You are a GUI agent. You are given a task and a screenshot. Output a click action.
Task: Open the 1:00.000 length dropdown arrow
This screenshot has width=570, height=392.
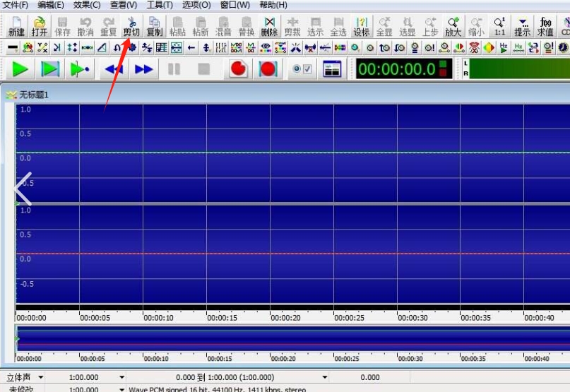tap(121, 377)
